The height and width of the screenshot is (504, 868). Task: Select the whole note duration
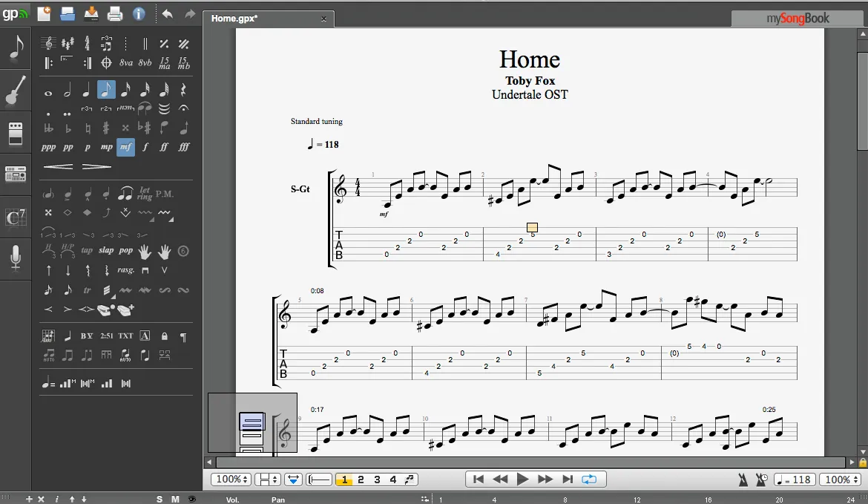[48, 93]
